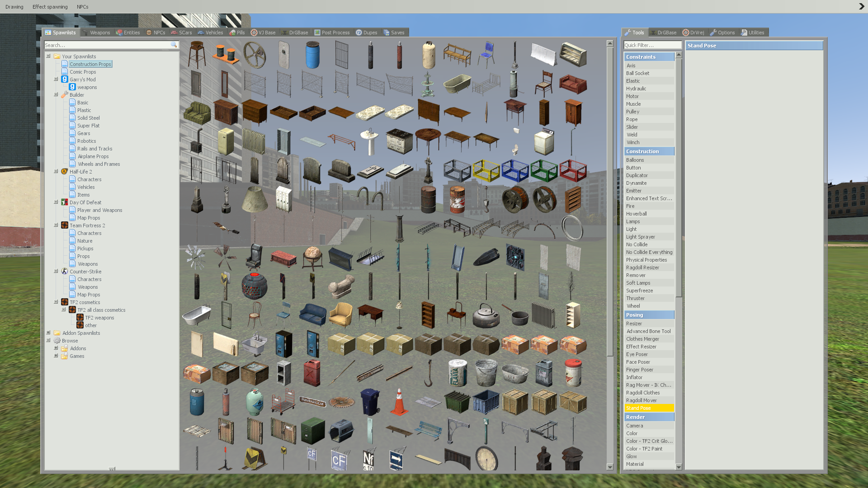Switch to the Utilities tab
The height and width of the screenshot is (488, 868).
(753, 33)
